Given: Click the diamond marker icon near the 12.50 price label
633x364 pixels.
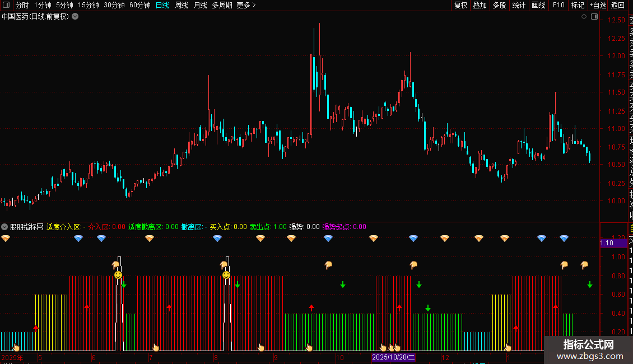Looking at the screenshot, I should coord(584,17).
